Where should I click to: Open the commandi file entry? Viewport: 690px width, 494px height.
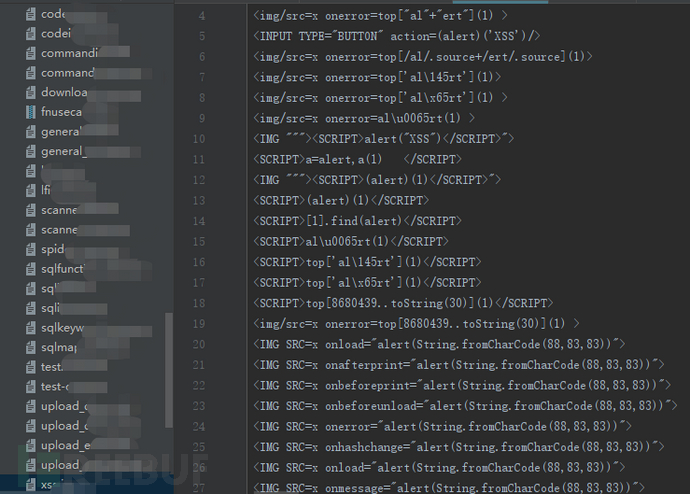[x=70, y=53]
